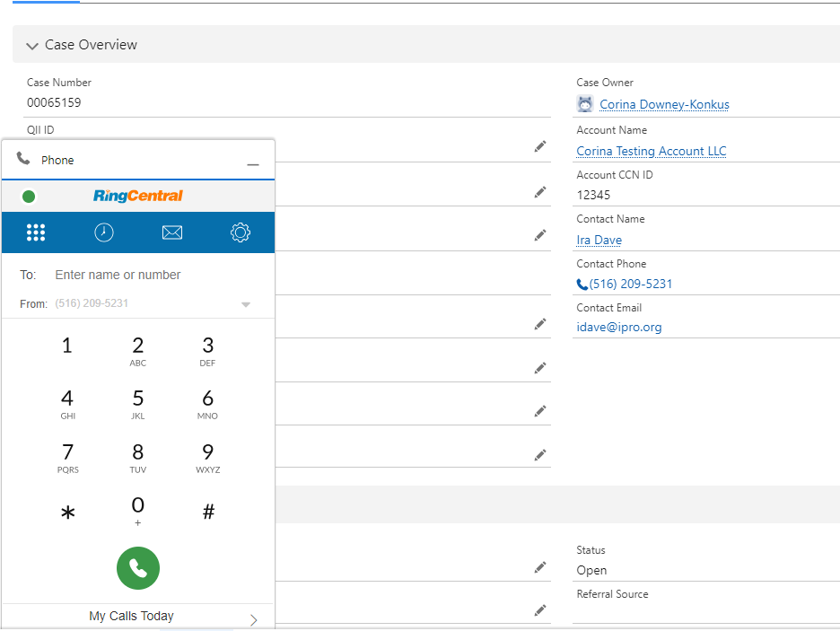840x631 pixels.
Task: Open the RingCentral dial pad tab
Action: click(x=36, y=232)
